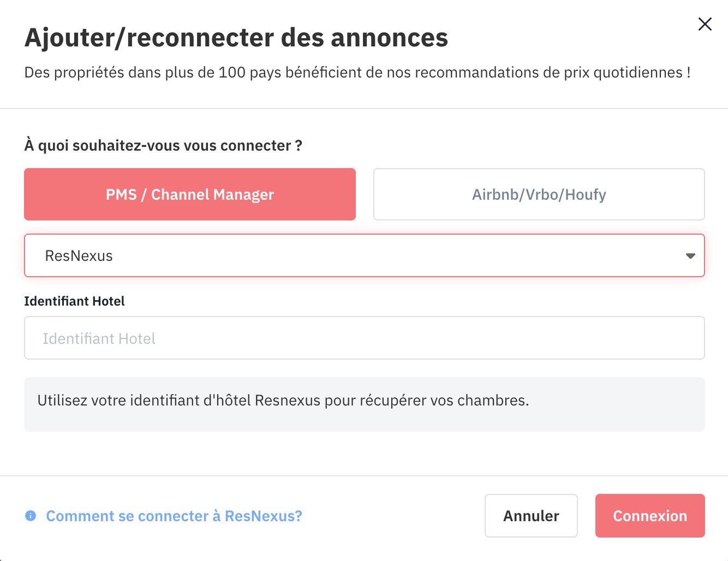This screenshot has height=561, width=728.
Task: Click the dropdown caret arrow icon
Action: [690, 256]
